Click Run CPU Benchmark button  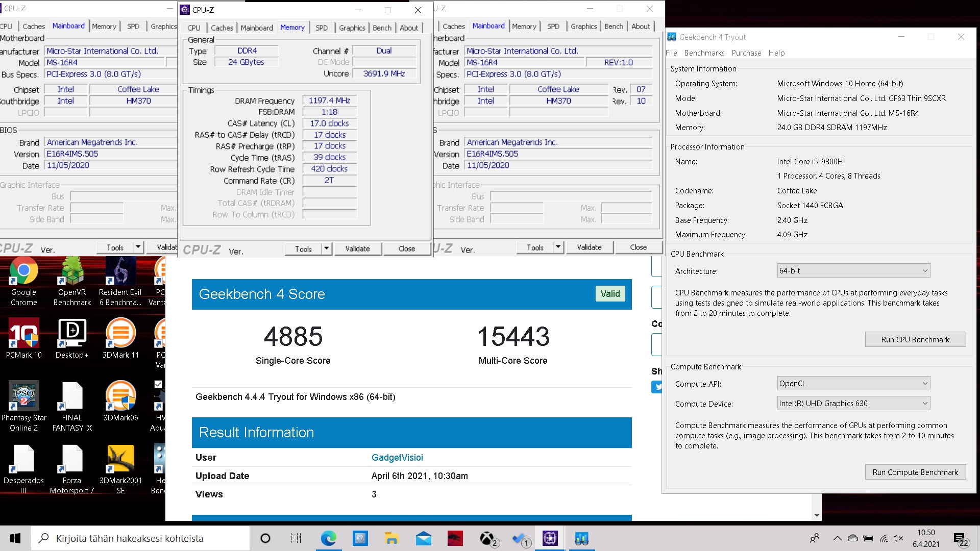point(915,340)
